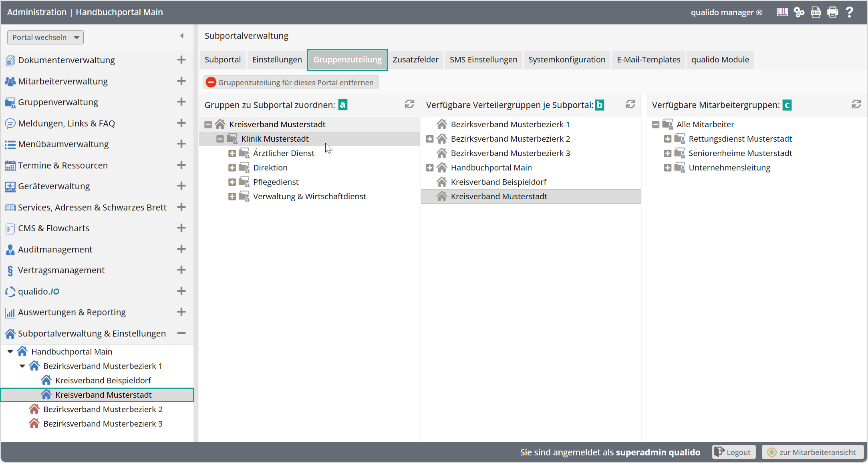Click the printer icon in header
The width and height of the screenshot is (868, 463).
(x=833, y=12)
